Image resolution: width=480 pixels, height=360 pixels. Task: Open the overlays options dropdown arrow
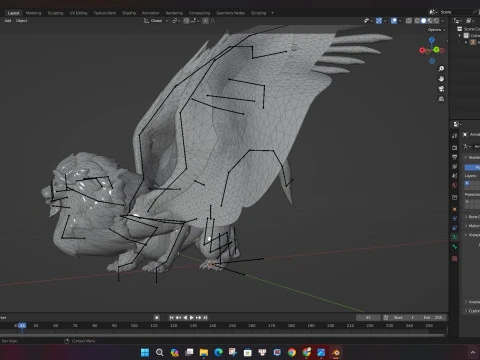[x=400, y=21]
